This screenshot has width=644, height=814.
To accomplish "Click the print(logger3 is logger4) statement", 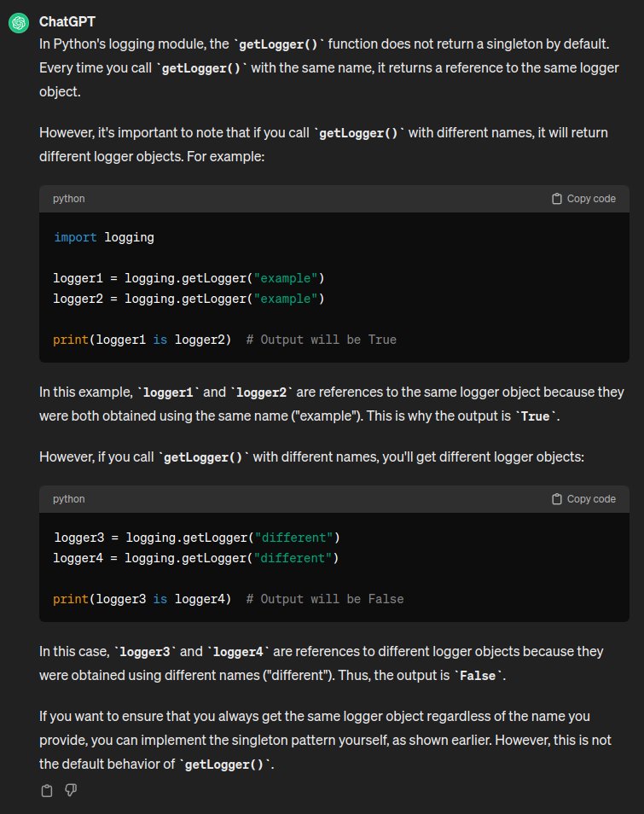I will point(142,599).
